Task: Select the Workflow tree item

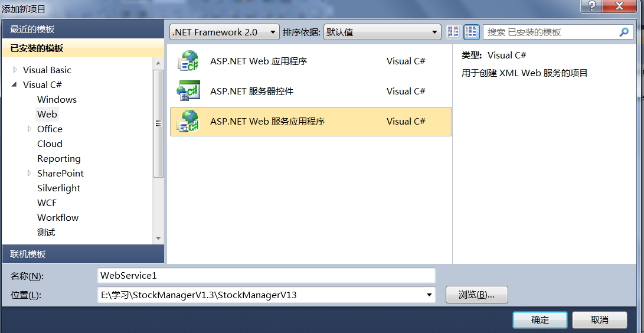Action: [58, 218]
